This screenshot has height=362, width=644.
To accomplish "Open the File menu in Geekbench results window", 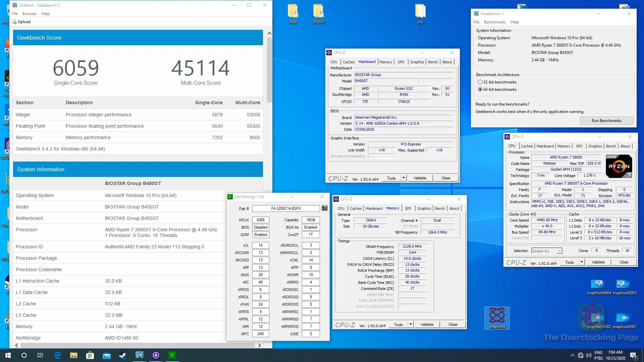I will click(15, 14).
